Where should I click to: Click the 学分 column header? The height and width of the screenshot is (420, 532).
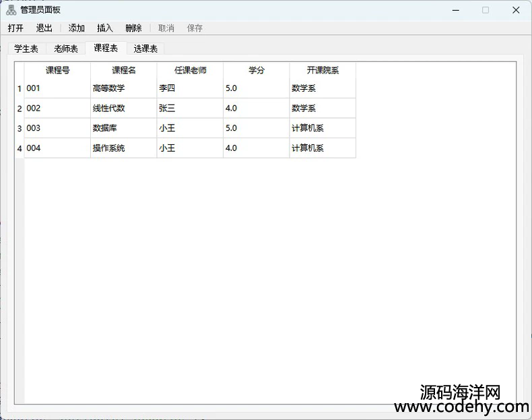(257, 70)
